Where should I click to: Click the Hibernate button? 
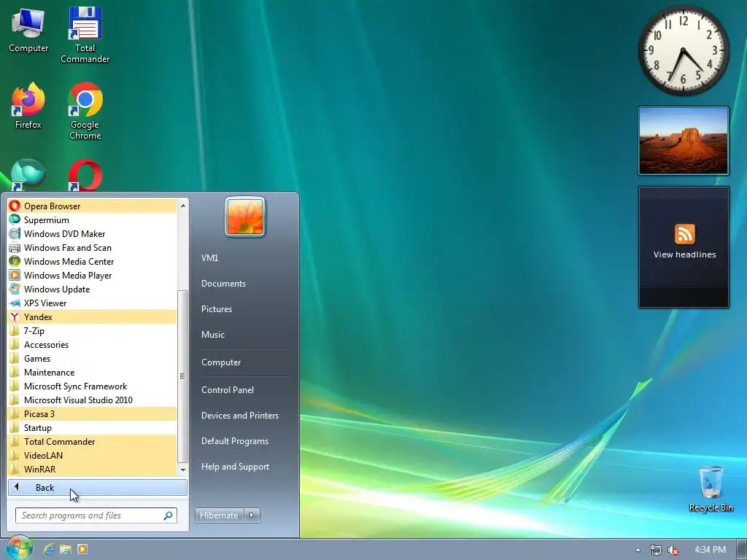(219, 516)
